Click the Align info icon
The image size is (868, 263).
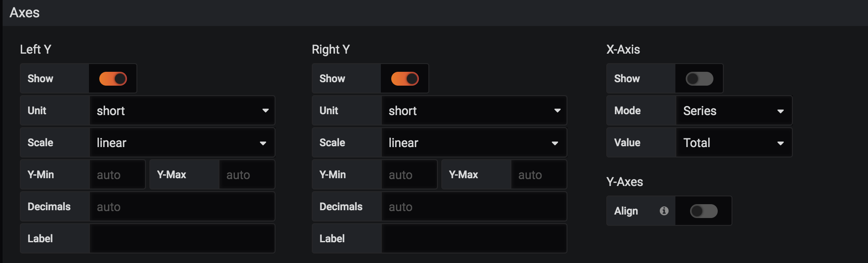pos(664,211)
